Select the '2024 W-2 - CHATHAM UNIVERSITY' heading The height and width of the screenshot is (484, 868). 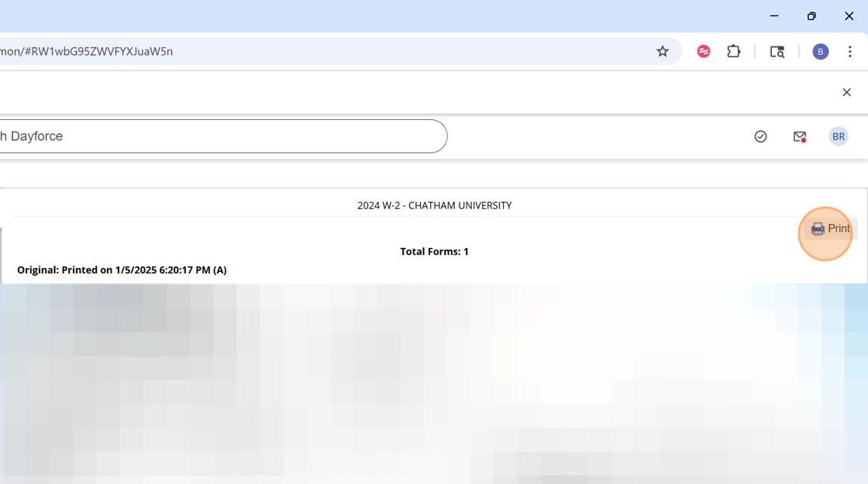[x=435, y=205]
